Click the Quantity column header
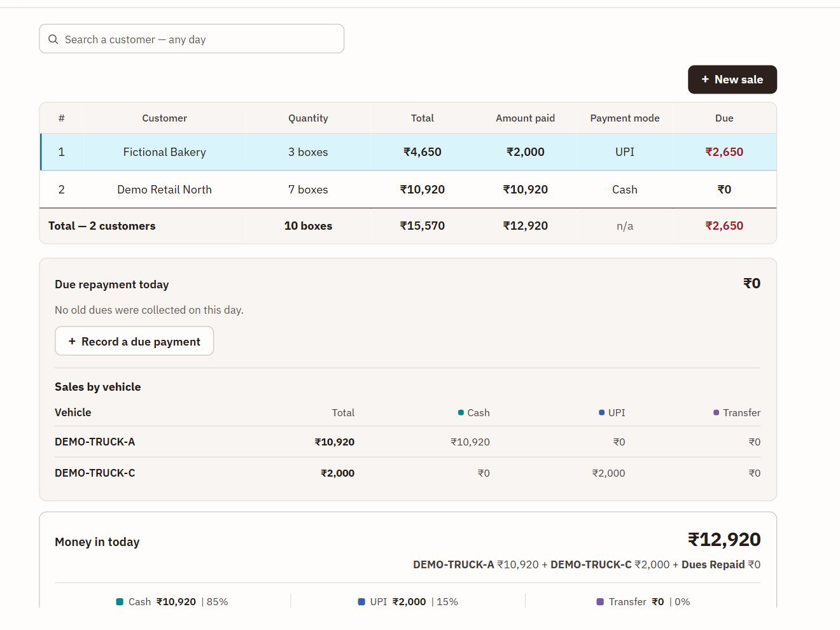The image size is (840, 630). click(x=308, y=118)
